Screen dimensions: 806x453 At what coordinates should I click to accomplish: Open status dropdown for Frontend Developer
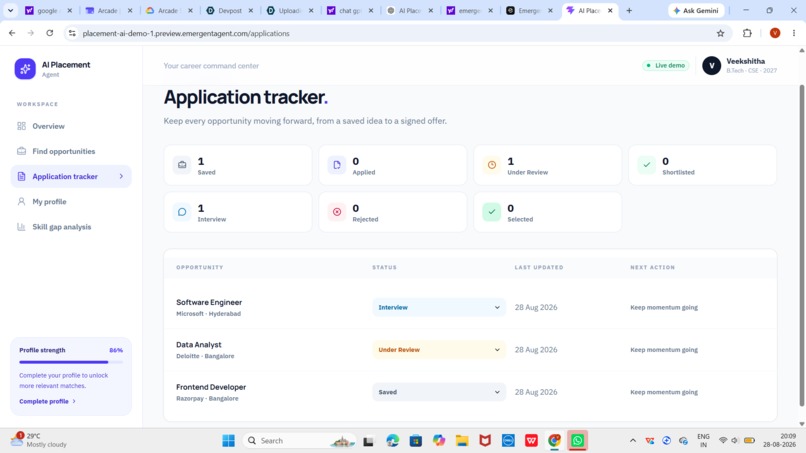coord(439,392)
